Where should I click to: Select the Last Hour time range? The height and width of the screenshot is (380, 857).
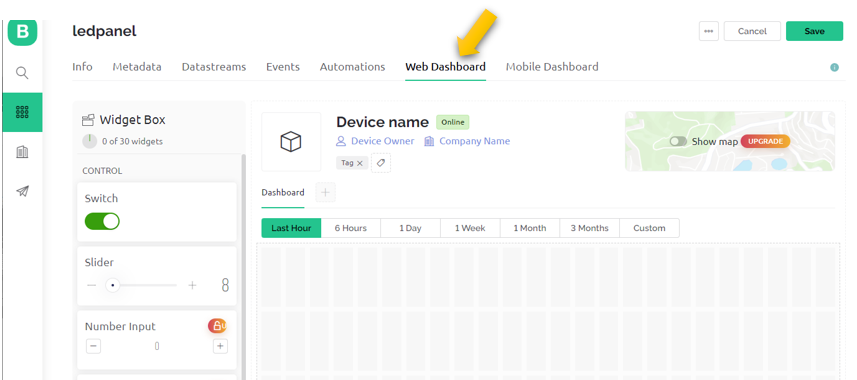[x=291, y=228]
